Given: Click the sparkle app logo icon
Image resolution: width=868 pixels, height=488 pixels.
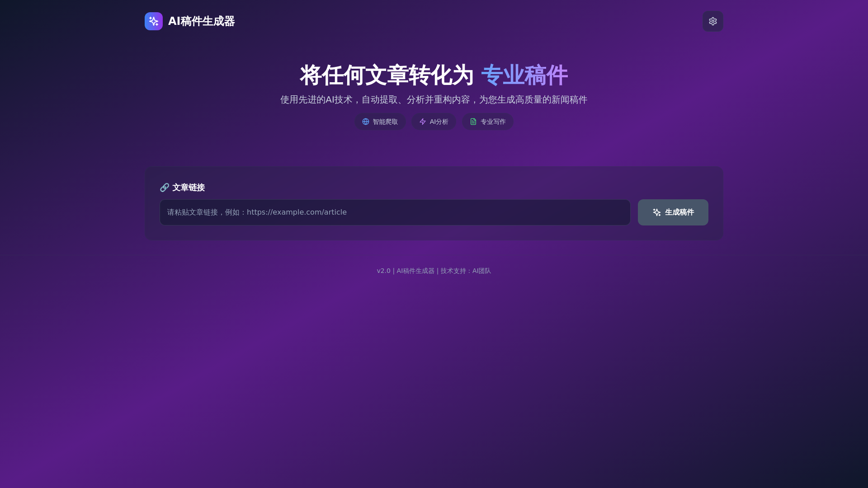Looking at the screenshot, I should click(x=154, y=21).
